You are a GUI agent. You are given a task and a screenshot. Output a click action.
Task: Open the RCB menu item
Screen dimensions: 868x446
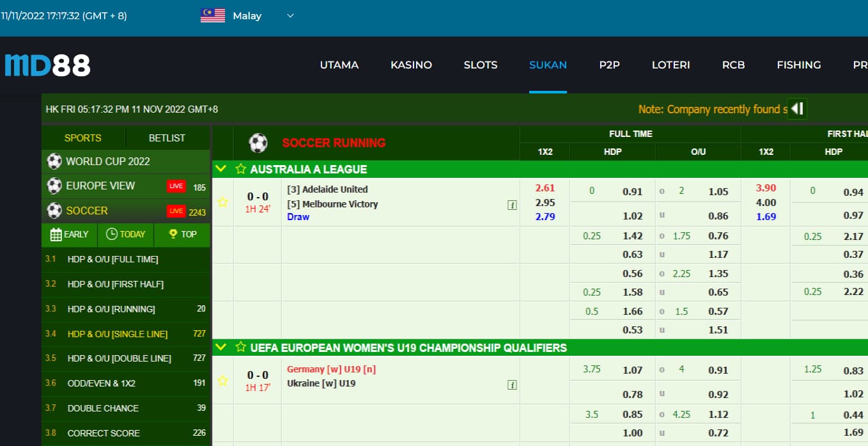733,65
